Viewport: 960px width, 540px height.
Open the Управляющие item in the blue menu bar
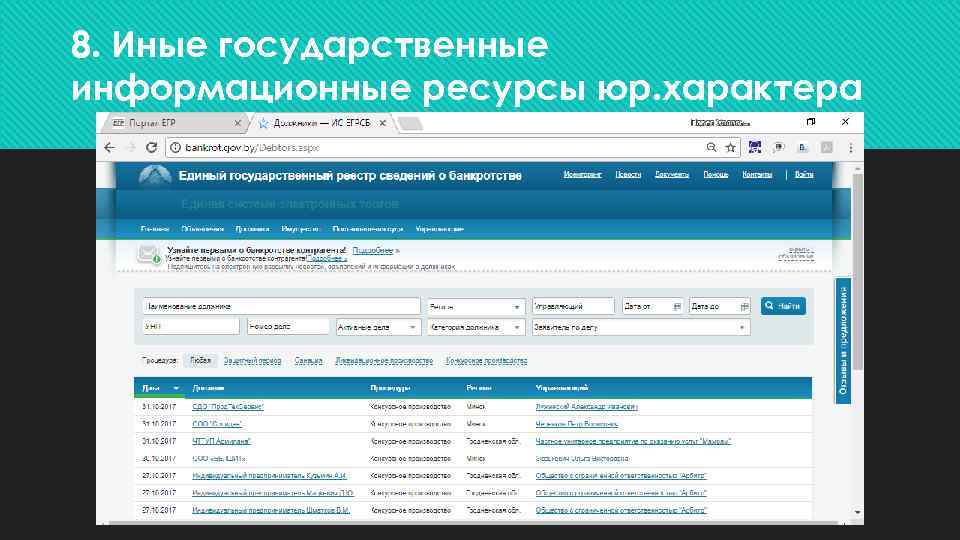(x=440, y=229)
